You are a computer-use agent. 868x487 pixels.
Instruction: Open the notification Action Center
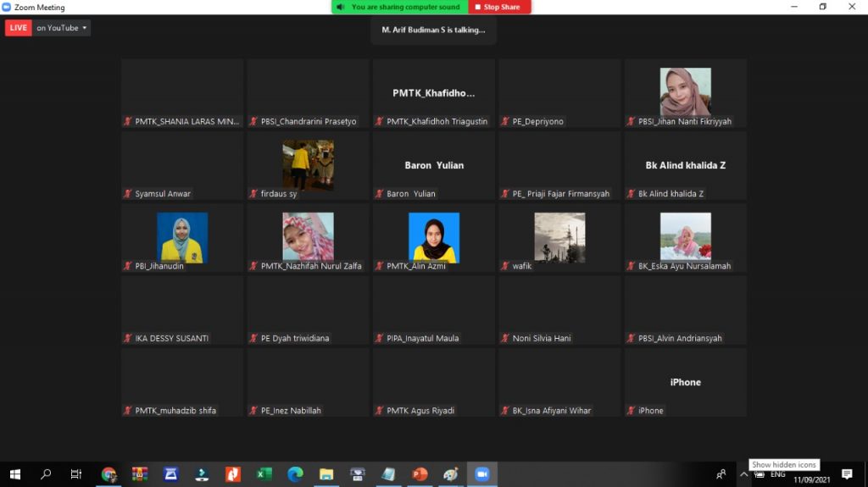pos(847,474)
